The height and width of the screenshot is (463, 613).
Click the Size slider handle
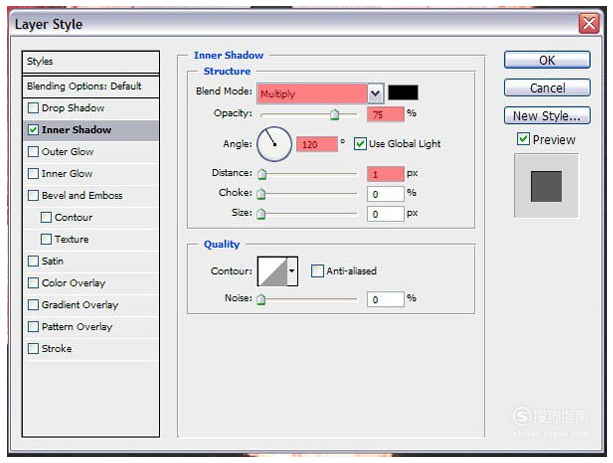pyautogui.click(x=261, y=214)
